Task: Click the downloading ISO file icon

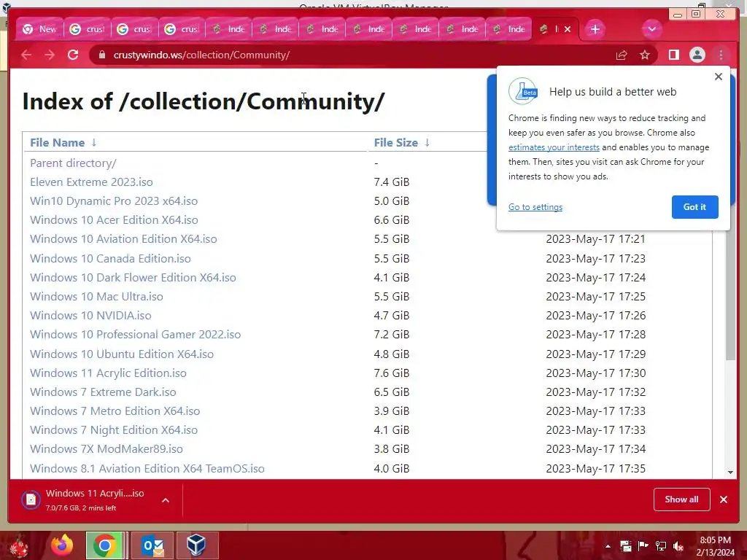Action: click(31, 499)
